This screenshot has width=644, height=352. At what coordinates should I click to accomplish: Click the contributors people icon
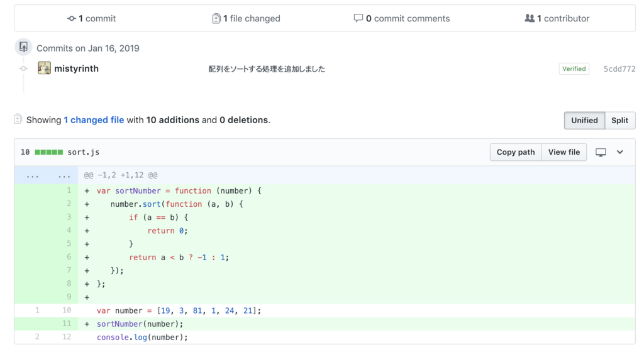click(530, 18)
